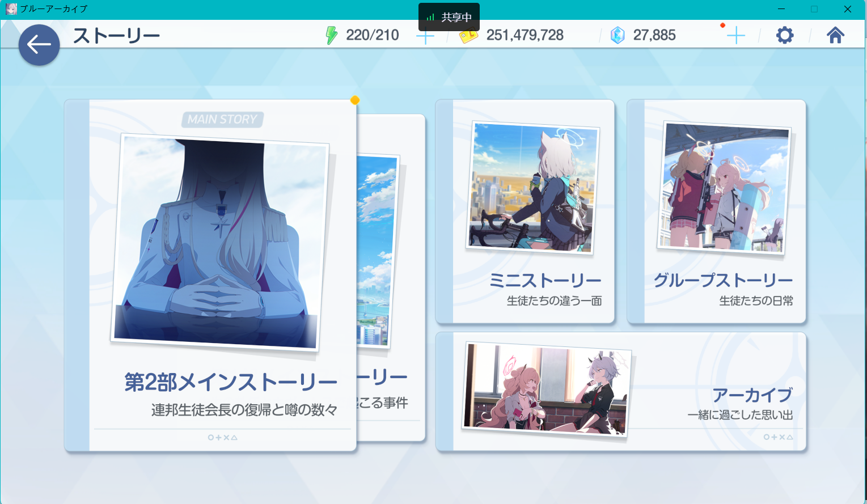Click the archive cafe scene thumbnail
This screenshot has height=504, width=867.
tap(546, 389)
